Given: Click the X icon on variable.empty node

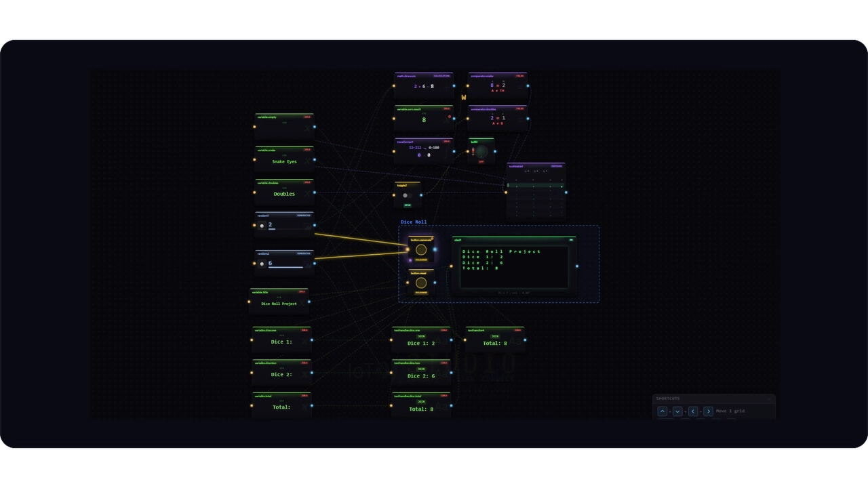Looking at the screenshot, I should [307, 129].
